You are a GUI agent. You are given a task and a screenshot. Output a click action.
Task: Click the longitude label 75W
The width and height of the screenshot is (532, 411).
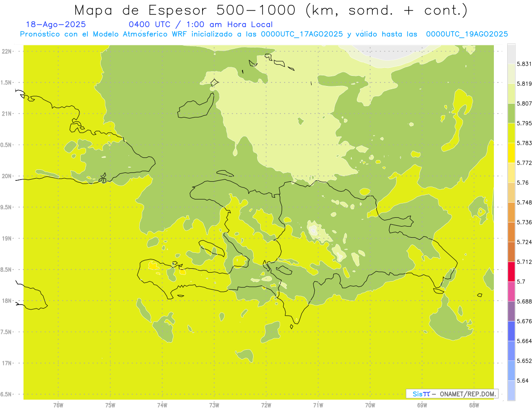[110, 405]
